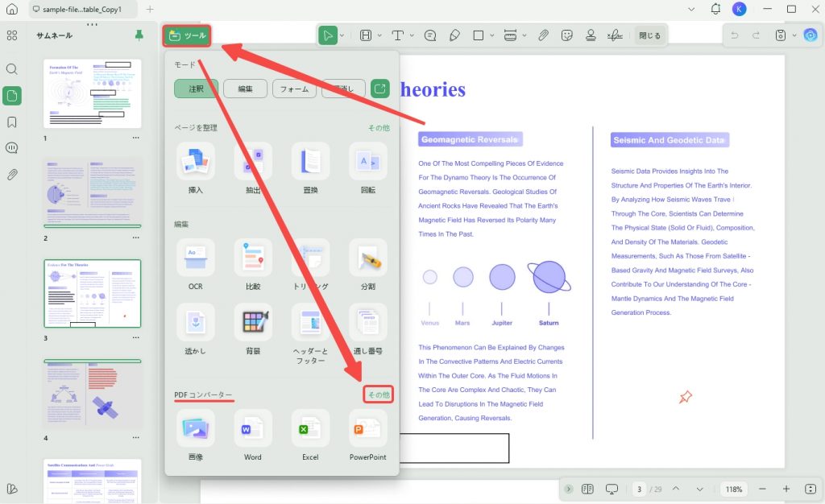Image resolution: width=825 pixels, height=504 pixels.
Task: Convert PDF to Word
Action: [253, 436]
